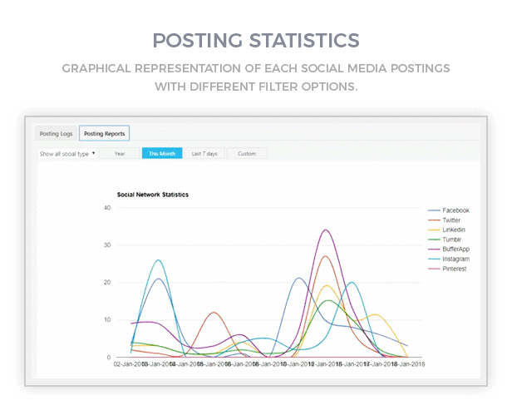Viewport: 512px width, 420px height.
Task: Click the This Month filter button
Action: [x=161, y=154]
